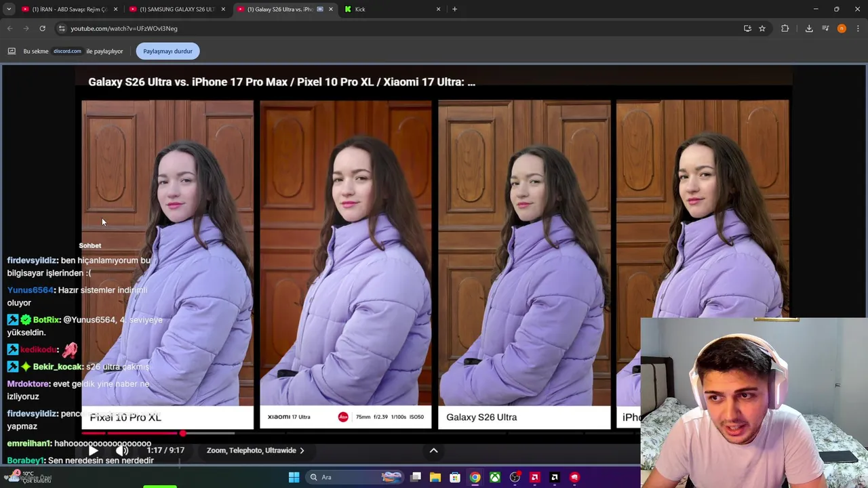The height and width of the screenshot is (488, 868).
Task: Open the Extensions puzzle icon
Action: click(x=785, y=28)
